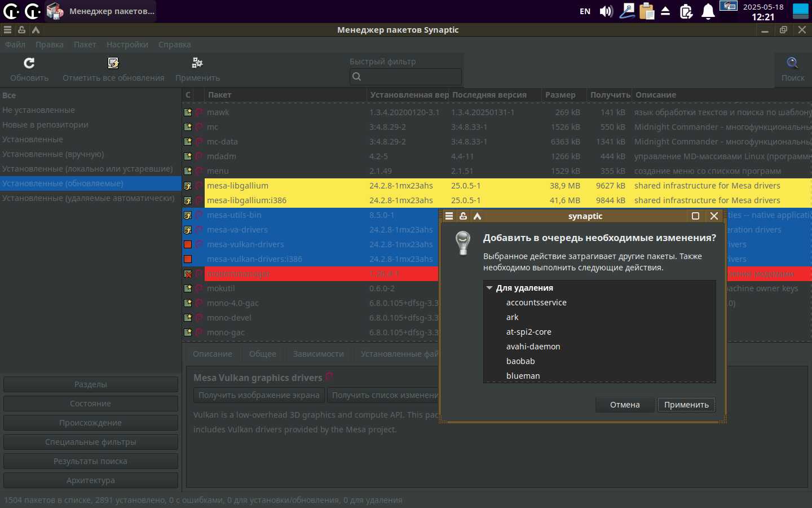Click the shade arrow in main title bar
This screenshot has width=812, height=508.
[36, 30]
